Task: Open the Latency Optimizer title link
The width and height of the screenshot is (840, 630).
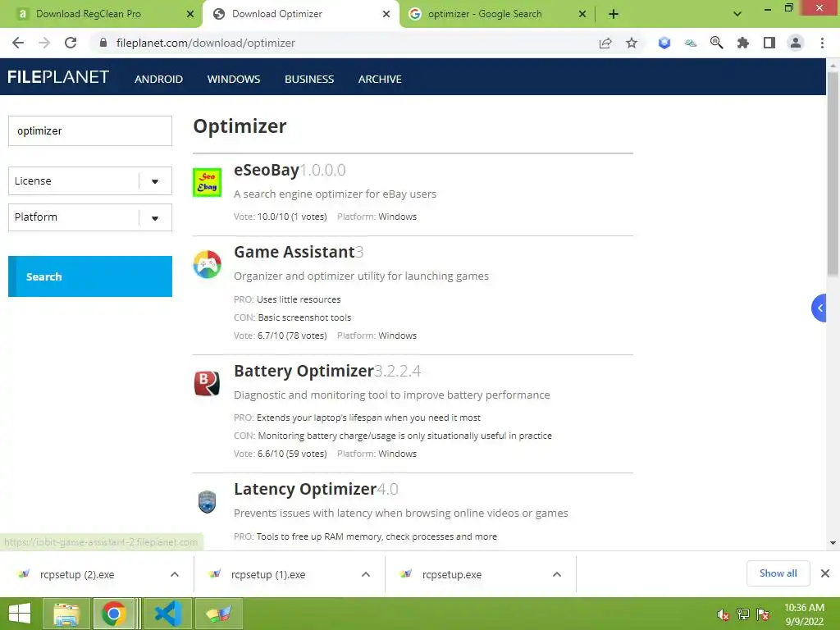Action: (305, 489)
